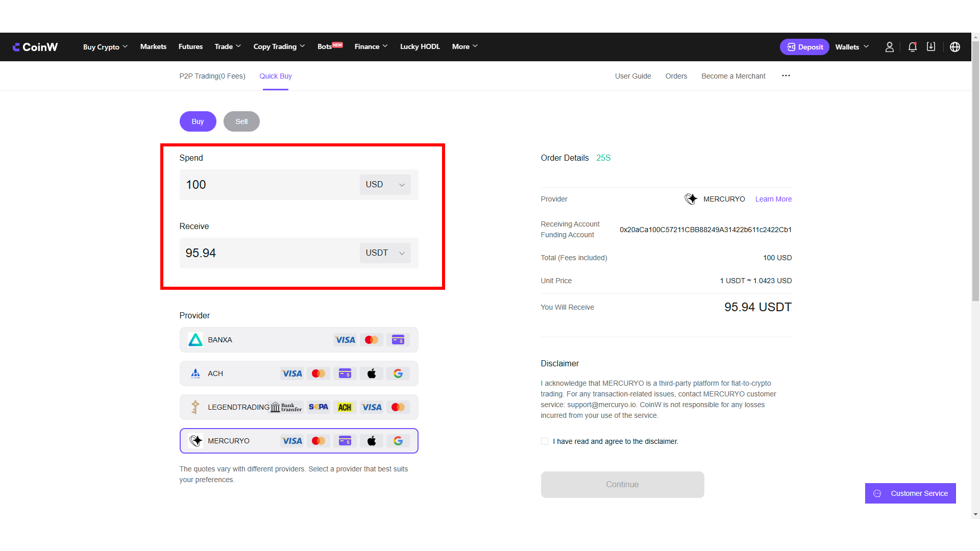Click the SEPA icon in LEGENDTRADING row
The image size is (980, 551).
(x=318, y=407)
